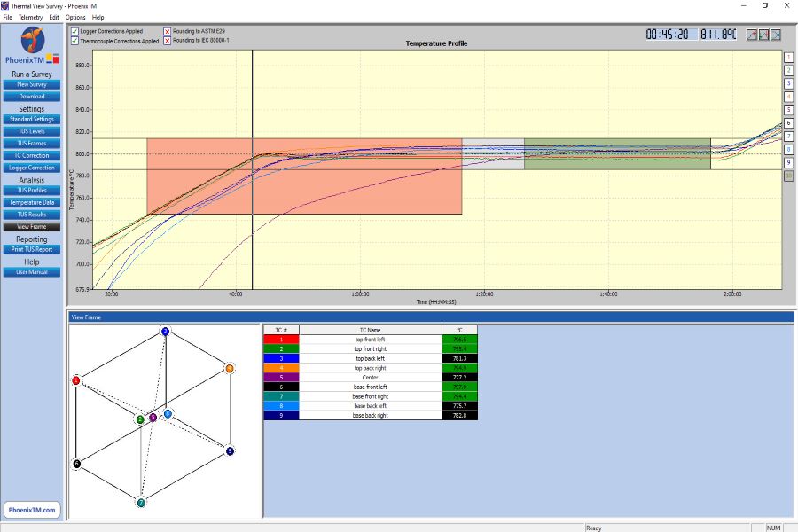This screenshot has height=532, width=798.
Task: Click the Download button
Action: coord(32,97)
